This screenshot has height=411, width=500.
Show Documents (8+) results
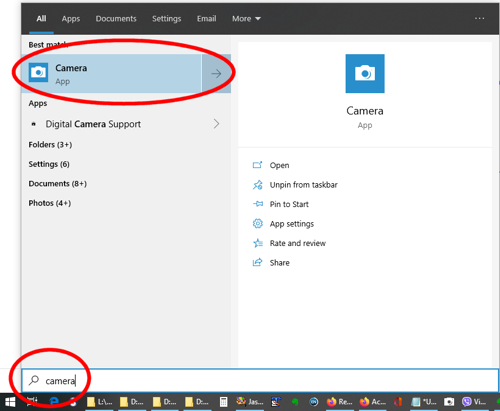[x=58, y=184]
